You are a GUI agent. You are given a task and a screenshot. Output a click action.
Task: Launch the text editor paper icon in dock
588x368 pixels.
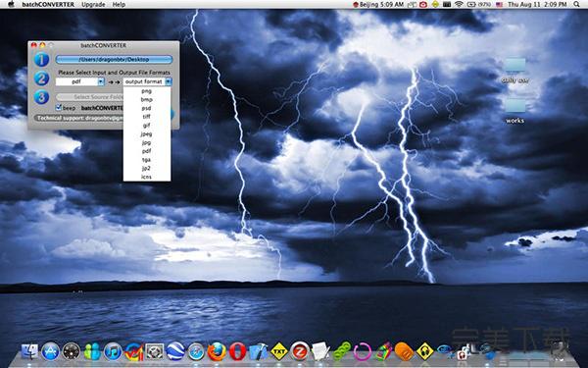pyautogui.click(x=320, y=352)
